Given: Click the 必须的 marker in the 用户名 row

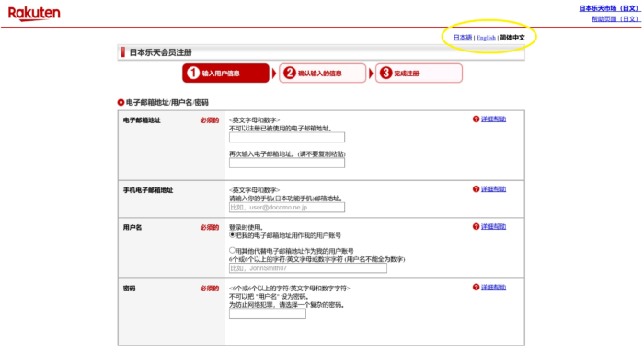Looking at the screenshot, I should [x=210, y=227].
